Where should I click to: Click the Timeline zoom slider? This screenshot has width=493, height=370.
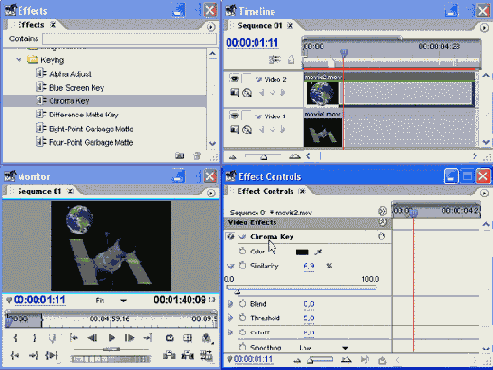[x=263, y=156]
